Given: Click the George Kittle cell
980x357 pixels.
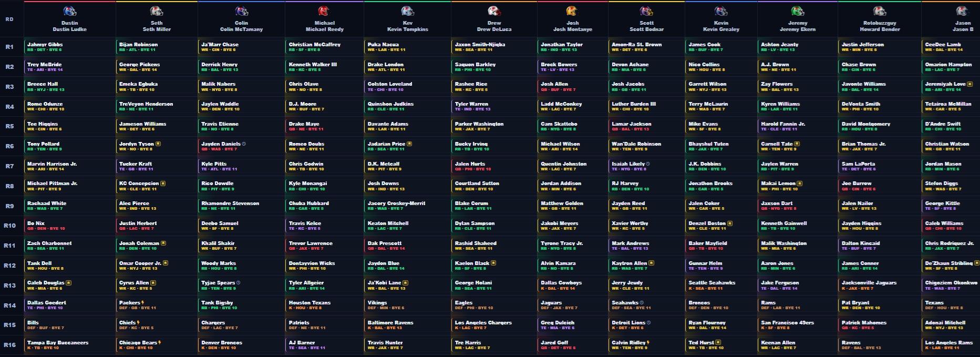Looking at the screenshot, I should click(x=951, y=206).
